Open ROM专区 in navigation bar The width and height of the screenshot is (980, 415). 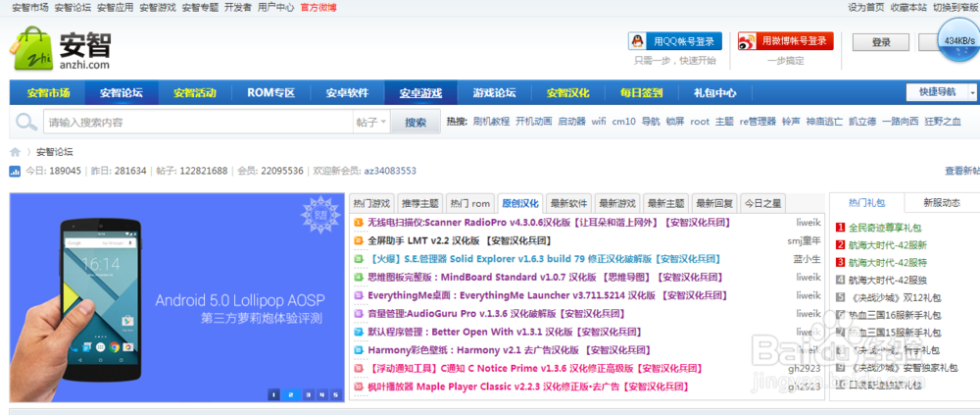pos(270,93)
